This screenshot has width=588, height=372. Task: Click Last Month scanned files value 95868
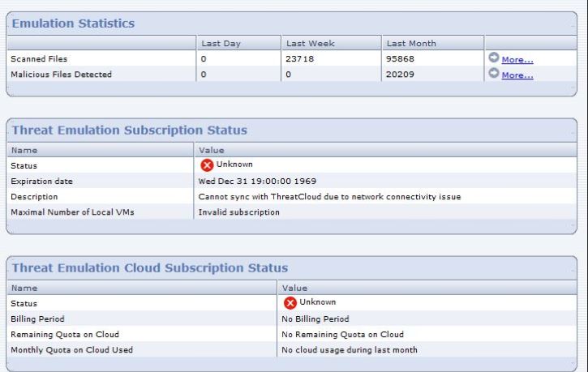click(400, 59)
